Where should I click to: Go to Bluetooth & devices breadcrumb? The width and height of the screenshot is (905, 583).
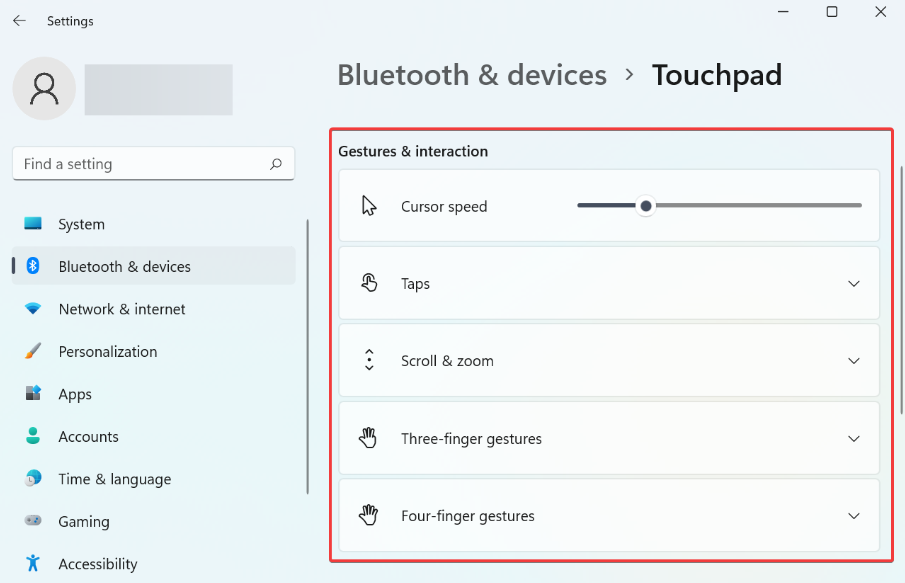pyautogui.click(x=472, y=75)
